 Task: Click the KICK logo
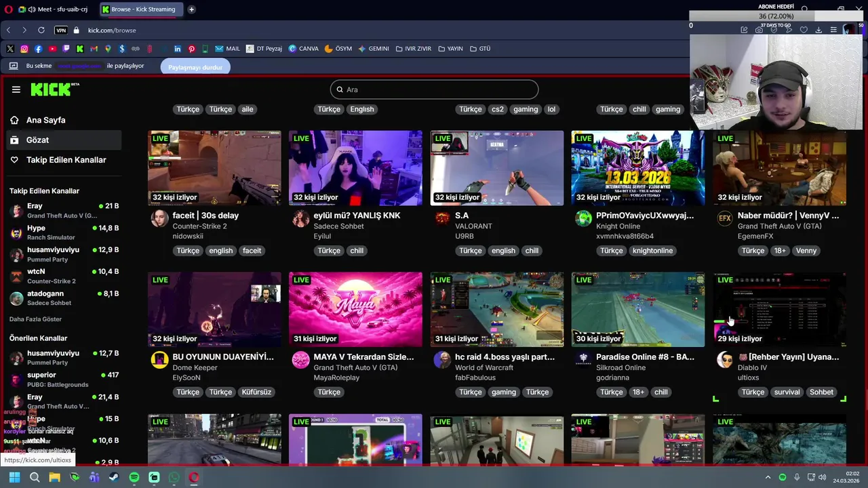[55, 89]
